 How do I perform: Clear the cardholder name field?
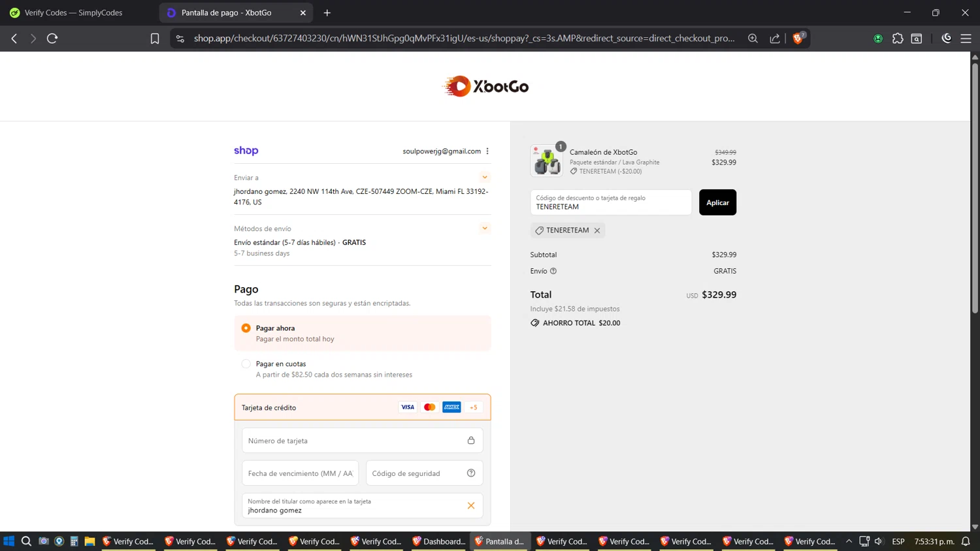(x=471, y=506)
